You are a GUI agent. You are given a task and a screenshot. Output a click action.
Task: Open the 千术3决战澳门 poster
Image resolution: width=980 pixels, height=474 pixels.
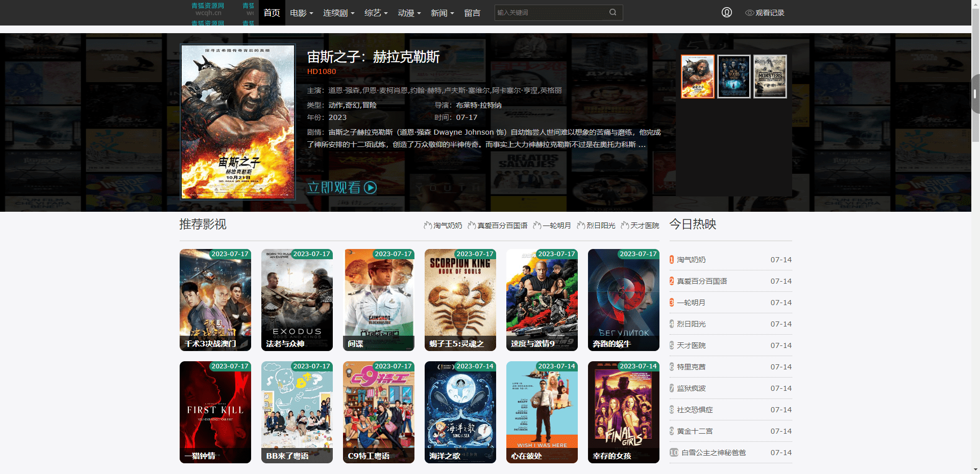tap(215, 300)
